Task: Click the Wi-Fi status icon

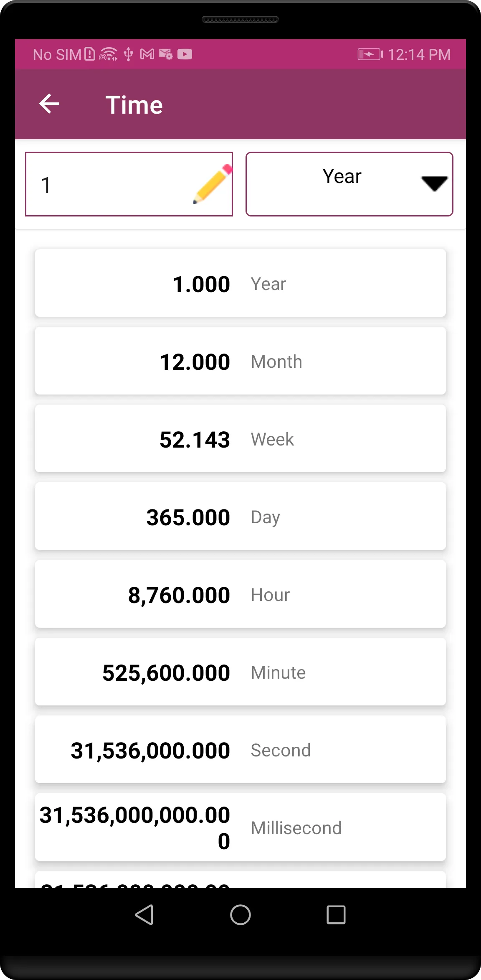Action: click(108, 54)
